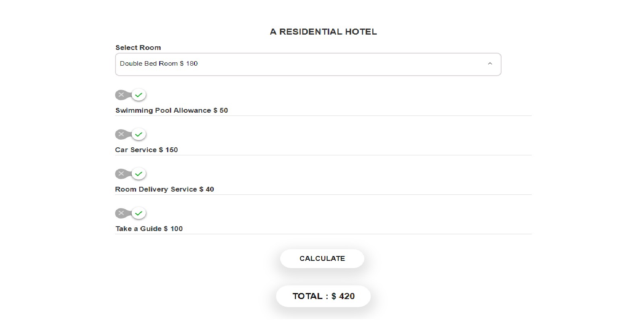The image size is (644, 322).
Task: Click the CALCULATE text label
Action: pyautogui.click(x=322, y=258)
